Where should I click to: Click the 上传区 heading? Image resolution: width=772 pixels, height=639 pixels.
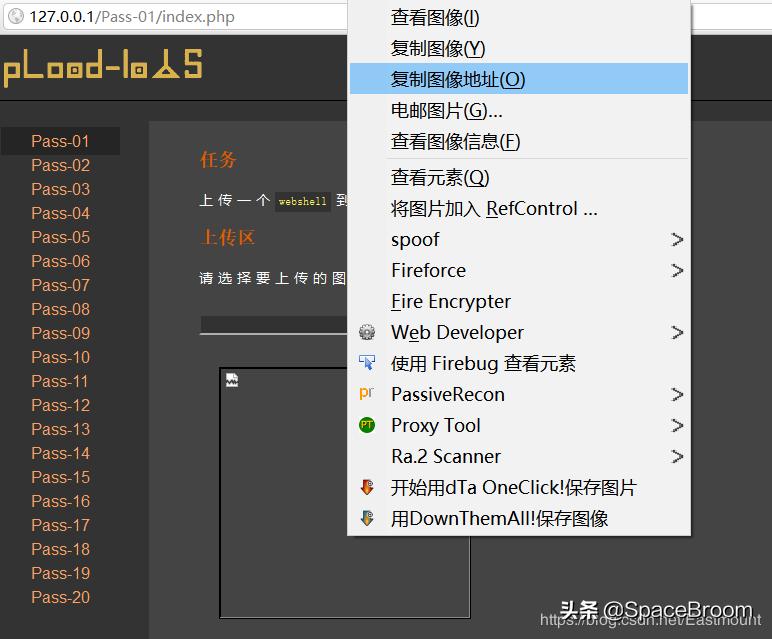click(227, 237)
